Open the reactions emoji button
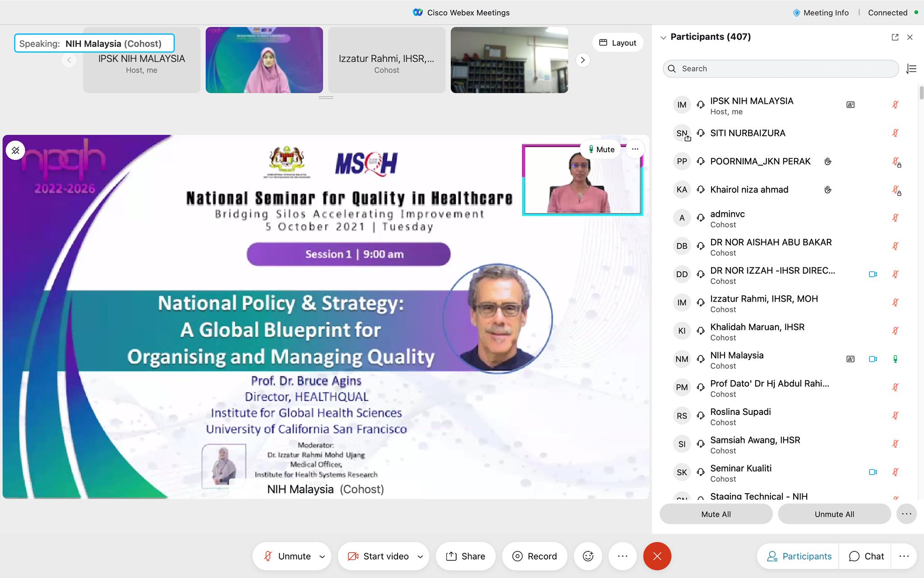This screenshot has height=578, width=924. pos(588,556)
